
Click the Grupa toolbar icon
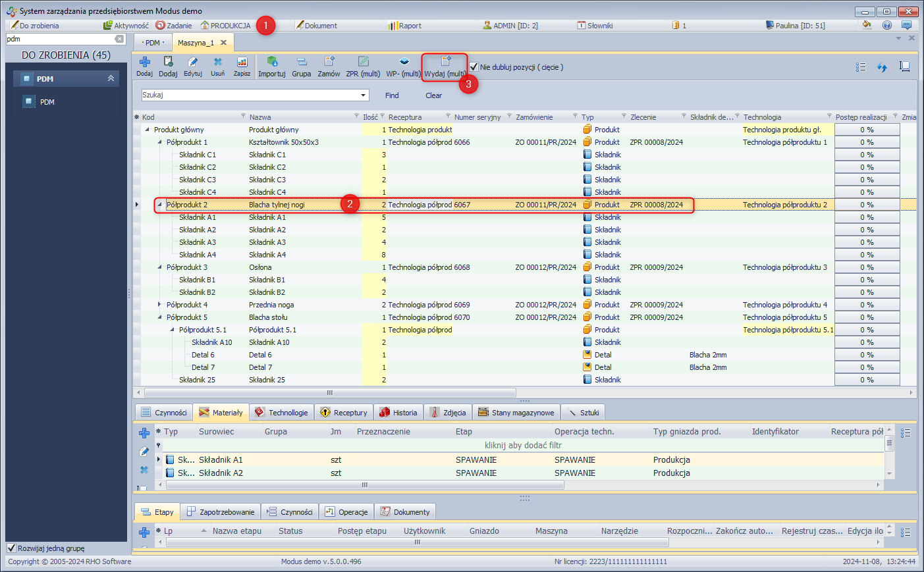pyautogui.click(x=301, y=63)
